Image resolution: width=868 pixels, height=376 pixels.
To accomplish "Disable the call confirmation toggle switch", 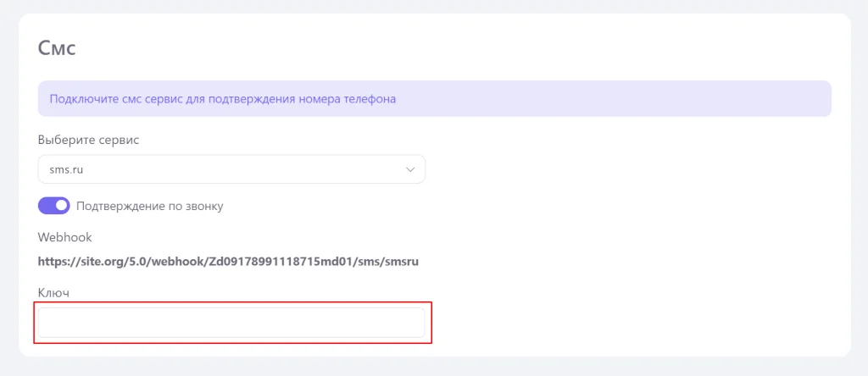I will pos(53,206).
